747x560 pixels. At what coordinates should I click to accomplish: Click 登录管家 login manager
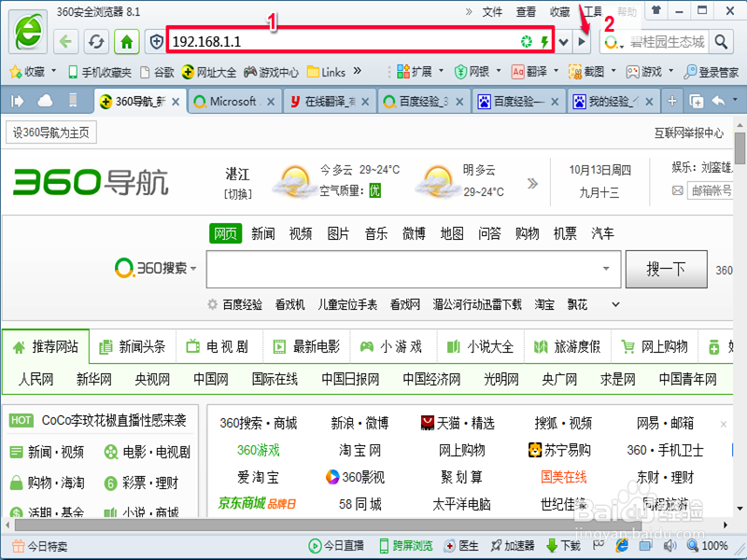711,72
